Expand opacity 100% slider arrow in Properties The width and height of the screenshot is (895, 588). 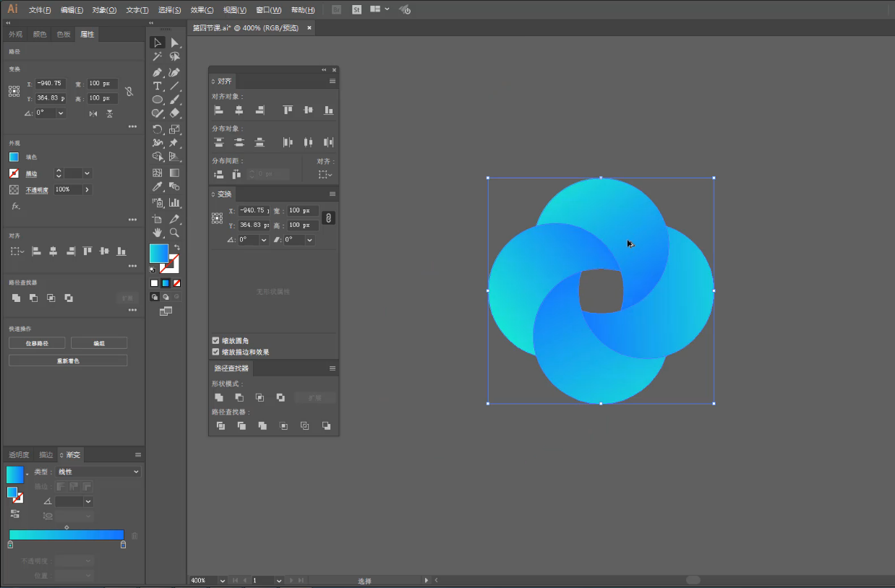pyautogui.click(x=87, y=189)
